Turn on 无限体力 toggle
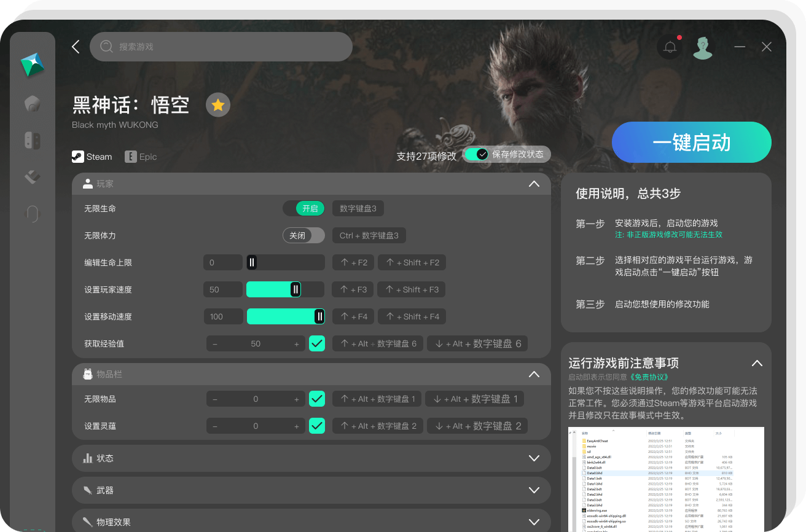The width and height of the screenshot is (806, 532). point(303,235)
